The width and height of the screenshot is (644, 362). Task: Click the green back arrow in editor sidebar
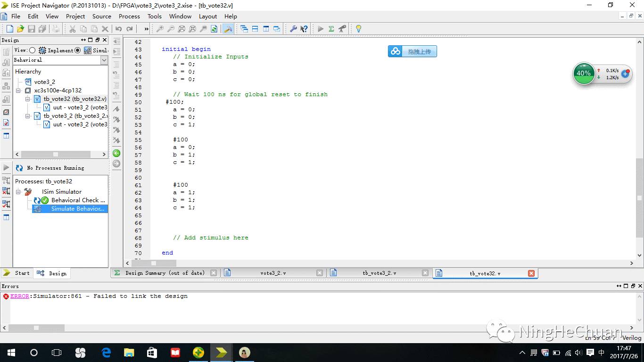click(116, 153)
